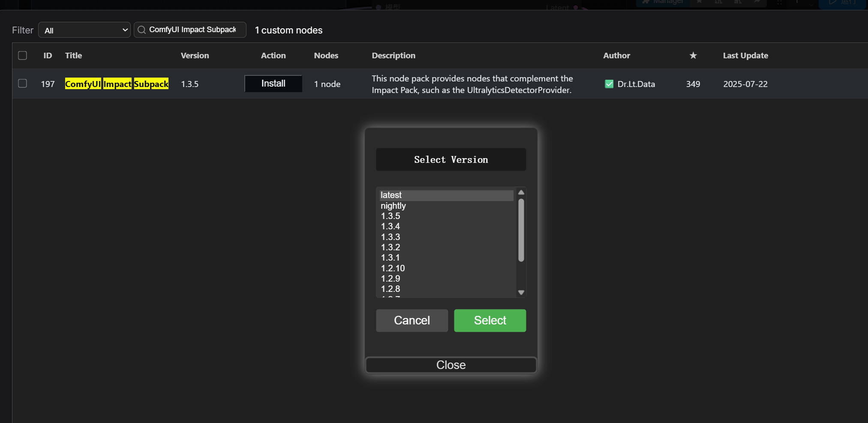
Task: Click author name Dr.Lt.Data
Action: (636, 84)
